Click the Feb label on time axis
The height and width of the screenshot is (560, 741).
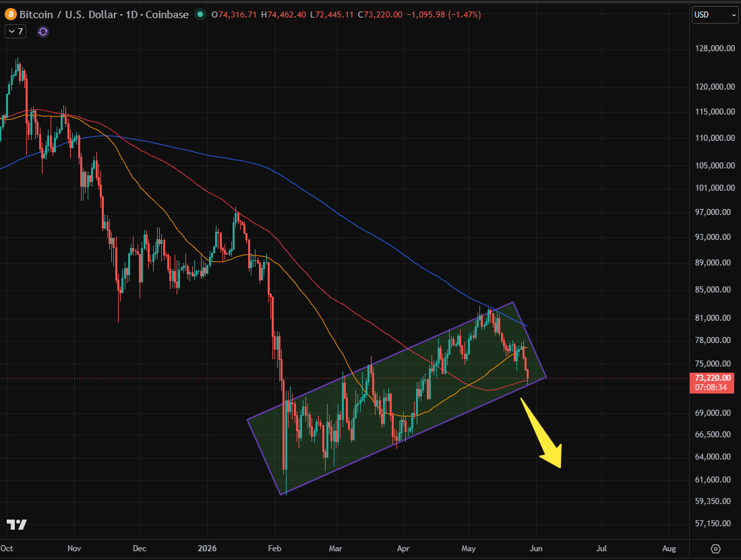click(274, 548)
